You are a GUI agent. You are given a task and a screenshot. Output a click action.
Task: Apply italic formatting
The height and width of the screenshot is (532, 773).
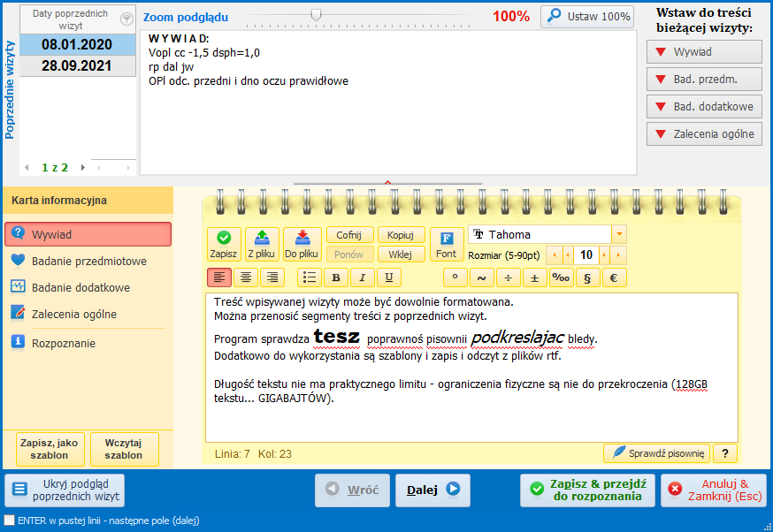click(x=363, y=277)
